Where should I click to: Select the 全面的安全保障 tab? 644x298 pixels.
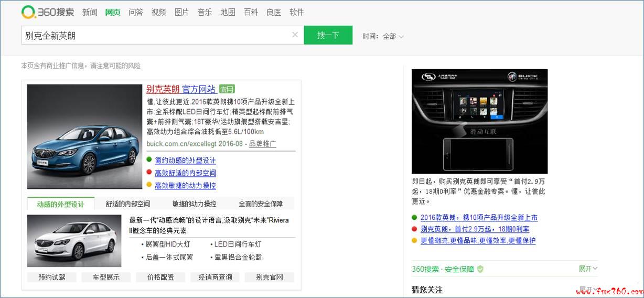(261, 204)
